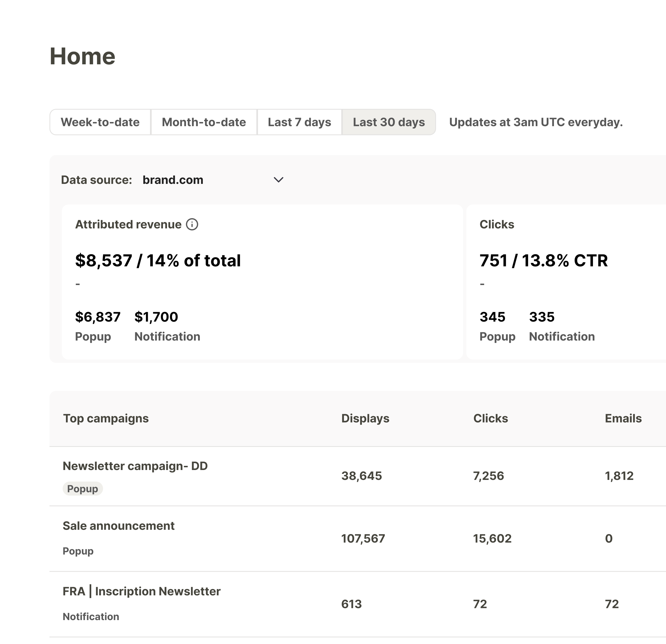The width and height of the screenshot is (666, 644).
Task: Select the Month-to-date tab
Action: click(204, 122)
